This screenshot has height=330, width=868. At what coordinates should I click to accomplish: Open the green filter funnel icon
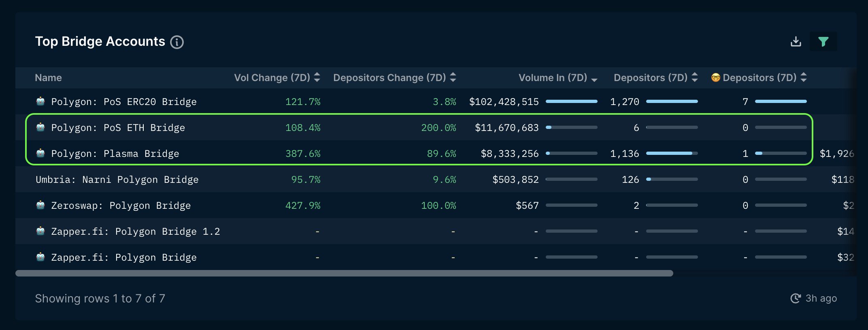pos(823,41)
